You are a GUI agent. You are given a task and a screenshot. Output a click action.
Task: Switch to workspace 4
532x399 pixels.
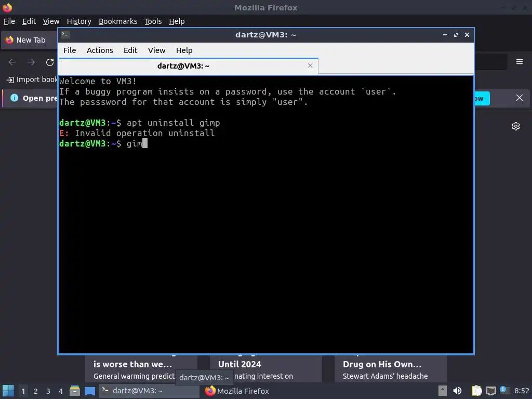coord(61,391)
